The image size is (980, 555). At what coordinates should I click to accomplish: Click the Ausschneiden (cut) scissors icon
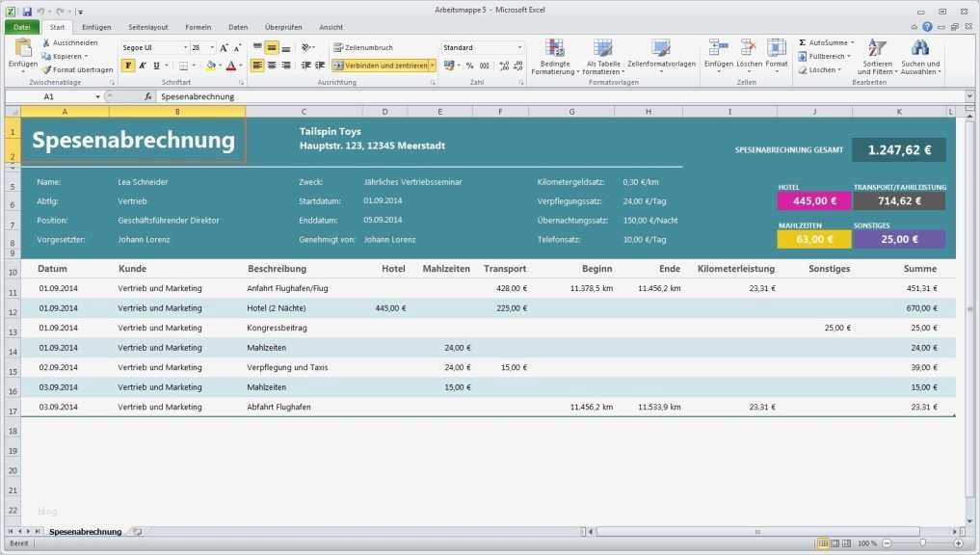pyautogui.click(x=46, y=43)
